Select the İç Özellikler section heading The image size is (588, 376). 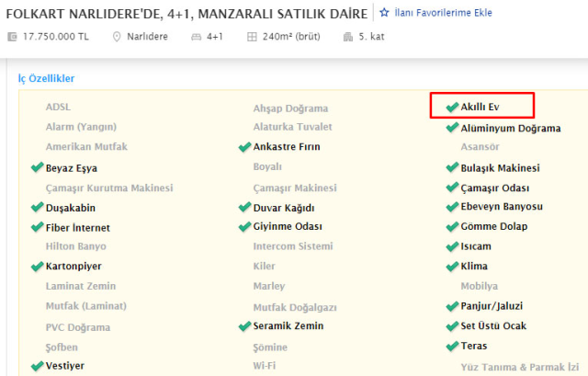coord(47,79)
